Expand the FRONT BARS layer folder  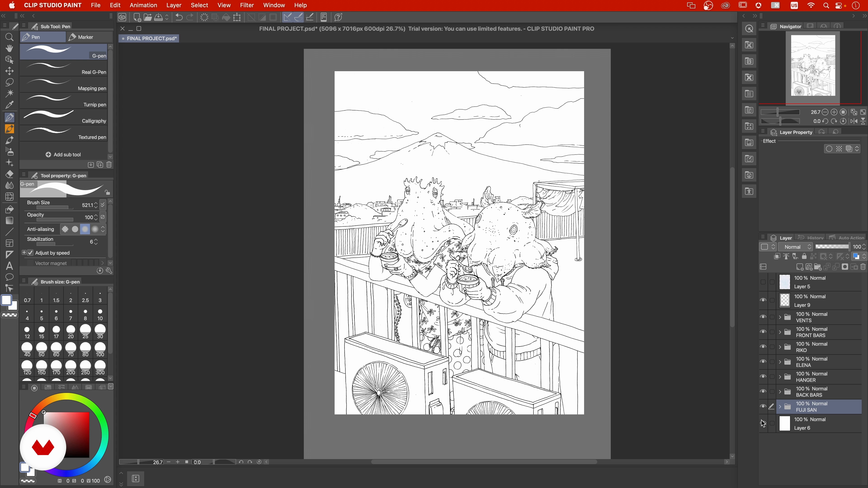(780, 332)
